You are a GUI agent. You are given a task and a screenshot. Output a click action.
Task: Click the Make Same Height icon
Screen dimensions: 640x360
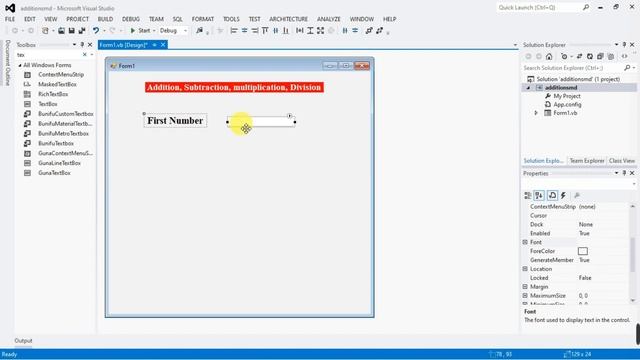pyautogui.click(x=310, y=31)
